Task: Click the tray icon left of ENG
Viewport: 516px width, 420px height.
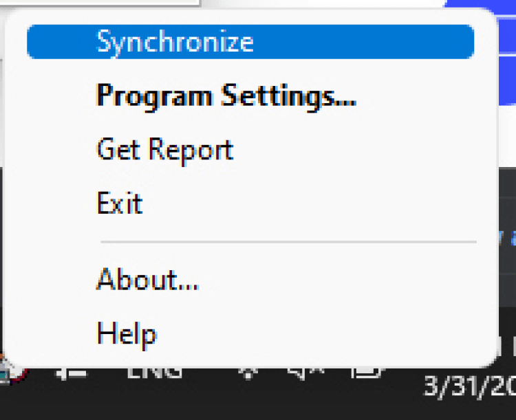Action: point(72,373)
